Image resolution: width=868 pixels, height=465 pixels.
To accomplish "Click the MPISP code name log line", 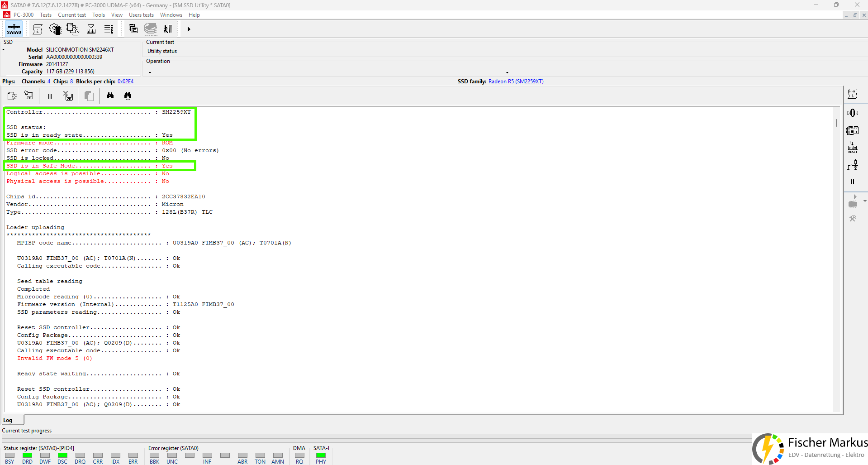I will 154,243.
